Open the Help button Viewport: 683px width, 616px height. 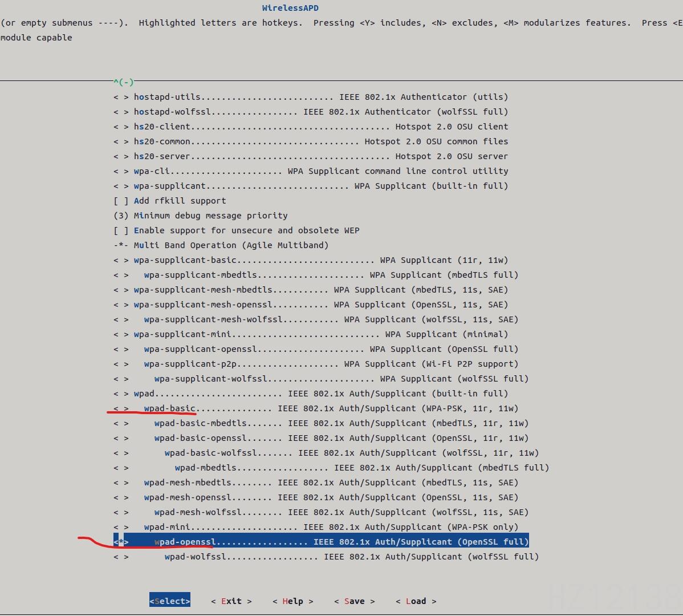coord(292,601)
